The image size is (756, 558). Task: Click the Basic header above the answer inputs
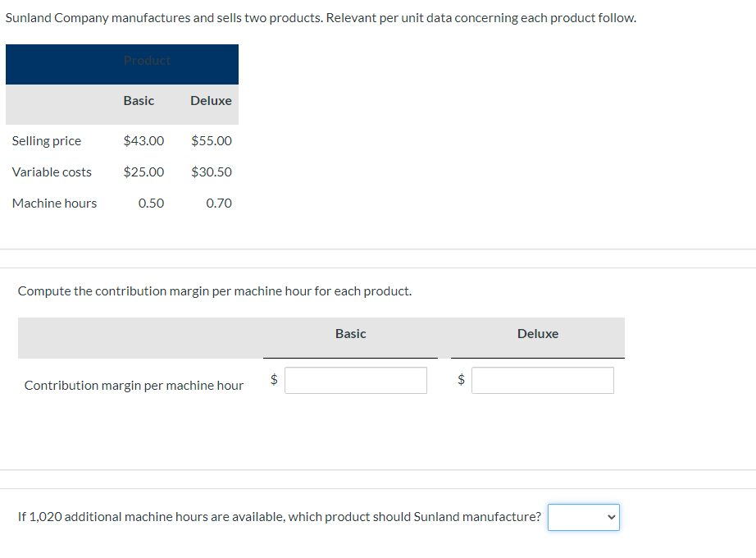(350, 334)
